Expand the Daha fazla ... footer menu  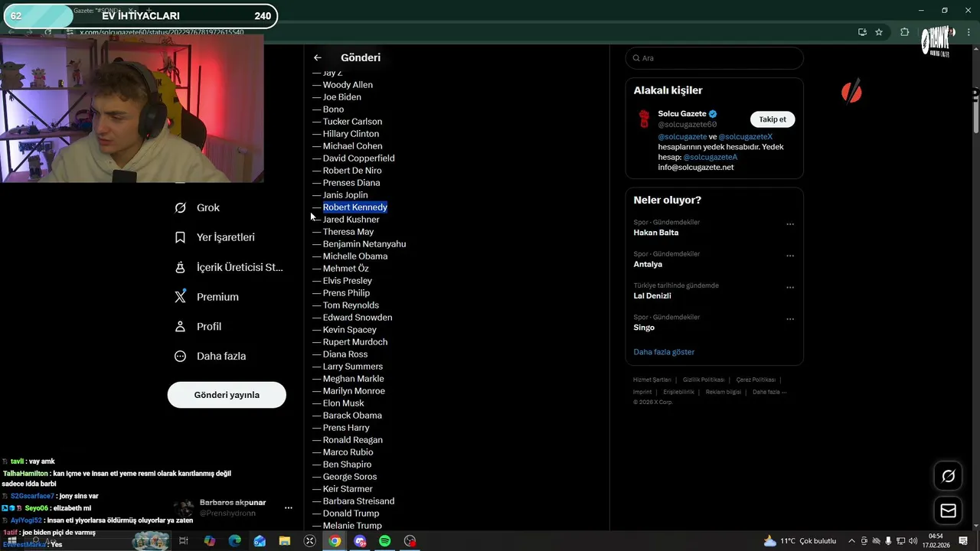(769, 392)
